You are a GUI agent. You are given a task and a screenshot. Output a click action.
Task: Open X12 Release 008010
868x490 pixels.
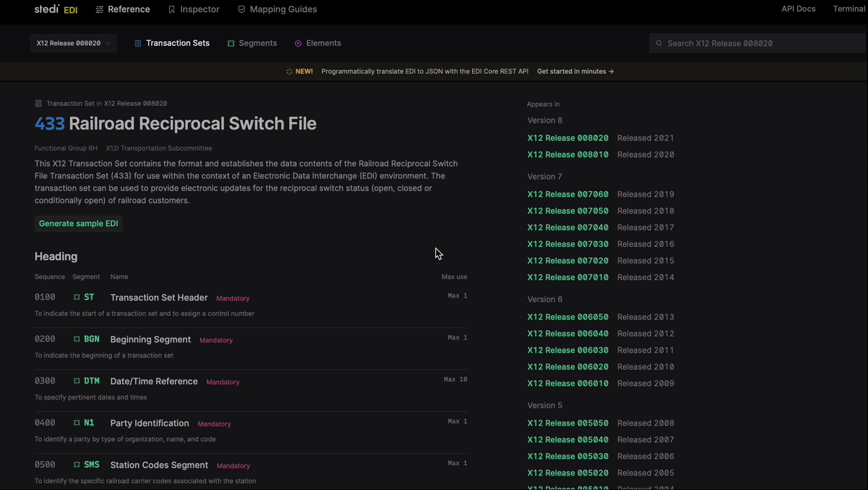tap(568, 154)
